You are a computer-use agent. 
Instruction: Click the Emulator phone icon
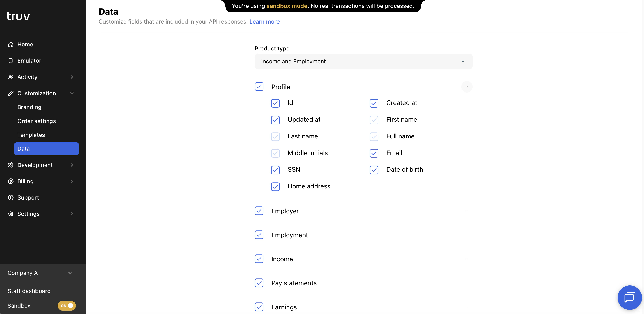[x=10, y=61]
